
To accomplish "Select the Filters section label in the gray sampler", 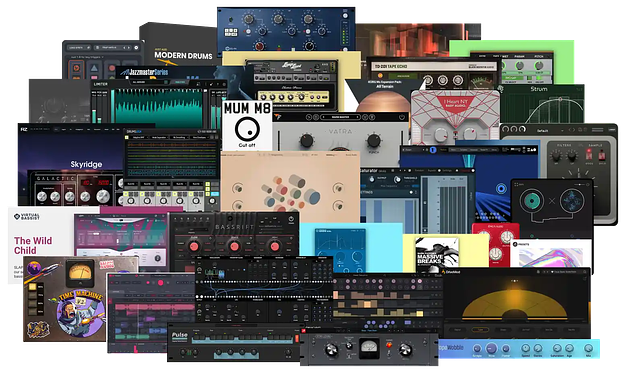I will click(564, 145).
